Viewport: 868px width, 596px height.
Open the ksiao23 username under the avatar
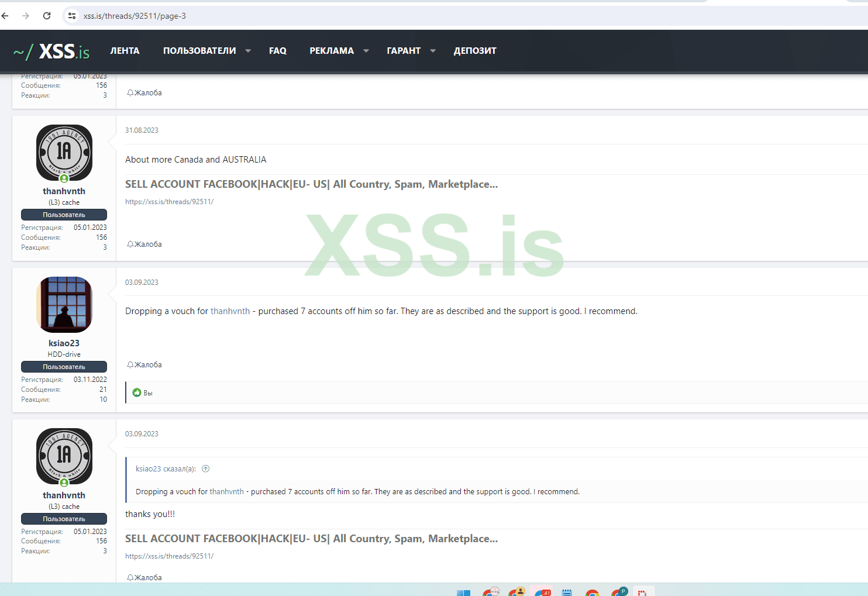pos(64,343)
